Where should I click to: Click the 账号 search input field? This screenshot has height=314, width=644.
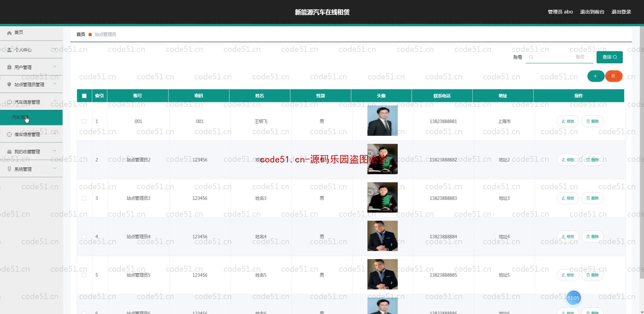click(x=559, y=57)
